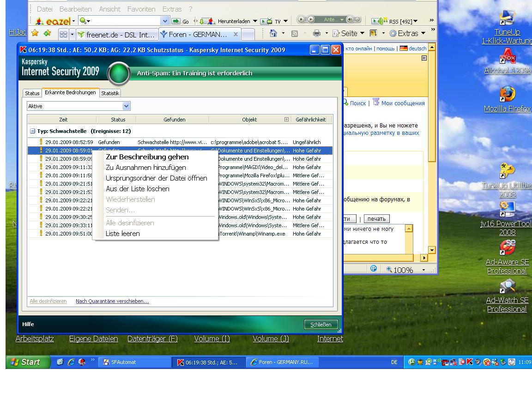Image resolution: width=532 pixels, height=399 pixels.
Task: Close the Foren - GERMAN browser tab
Action: tap(236, 34)
